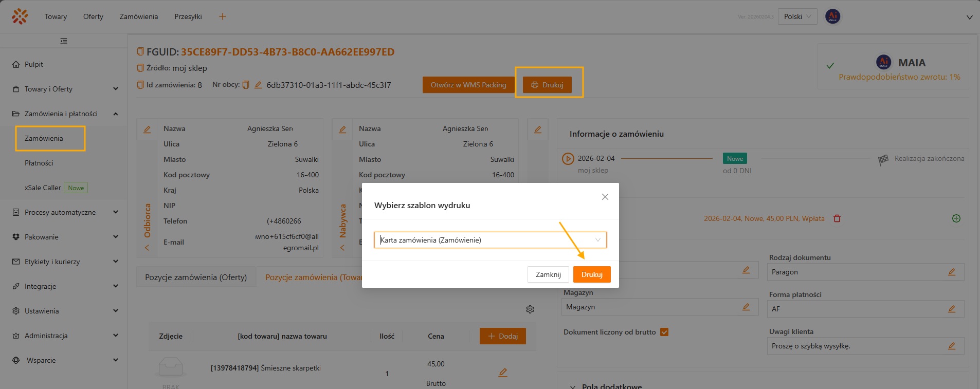Open the Polski language dropdown
The image size is (980, 389).
[797, 16]
